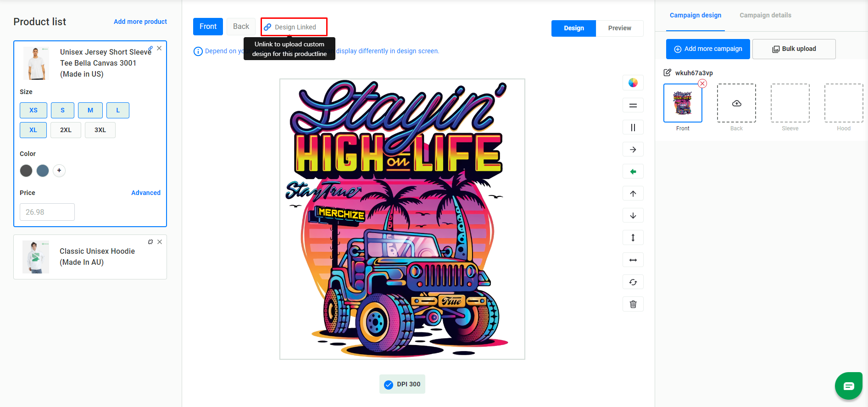
Task: Click the rotate refresh icon
Action: coord(633,282)
